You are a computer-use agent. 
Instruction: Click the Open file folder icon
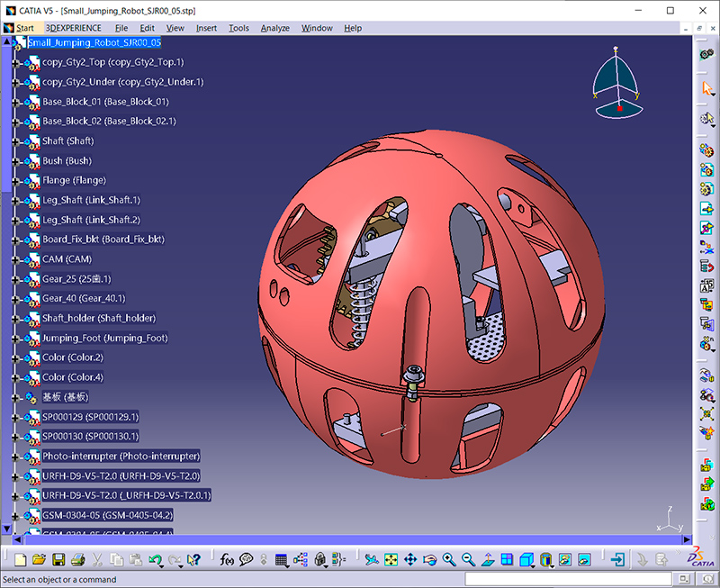pyautogui.click(x=40, y=559)
